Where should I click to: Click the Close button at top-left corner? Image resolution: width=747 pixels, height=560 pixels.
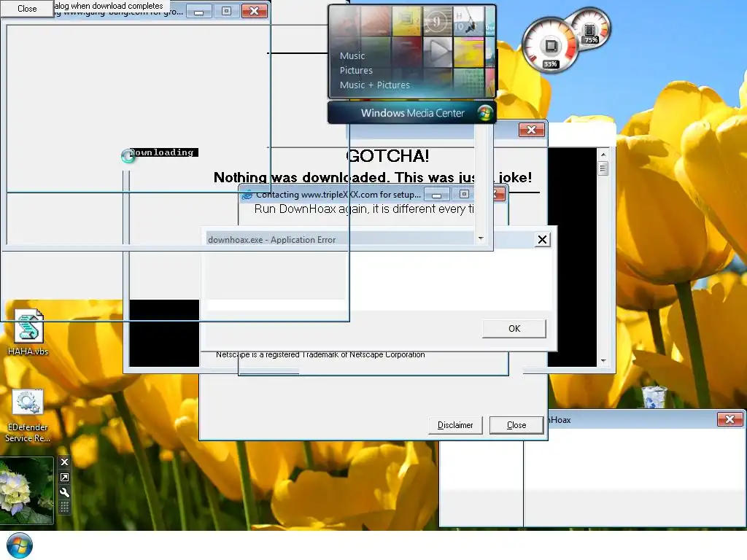27,9
